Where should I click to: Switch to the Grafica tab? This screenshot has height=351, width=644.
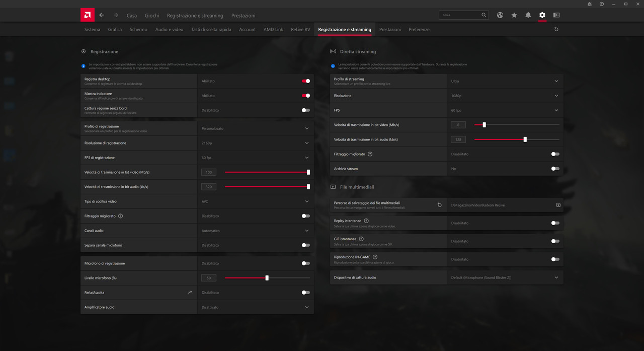click(x=115, y=30)
